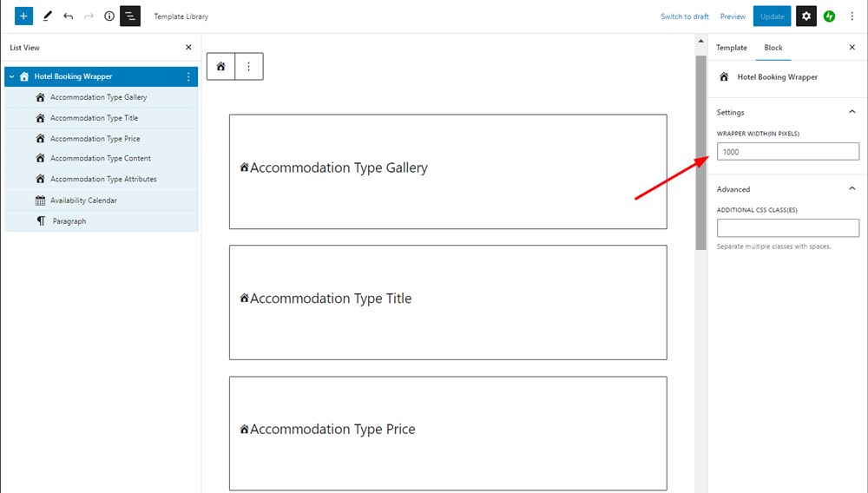This screenshot has width=868, height=493.
Task: Select the Tools pencil icon
Action: pos(47,16)
